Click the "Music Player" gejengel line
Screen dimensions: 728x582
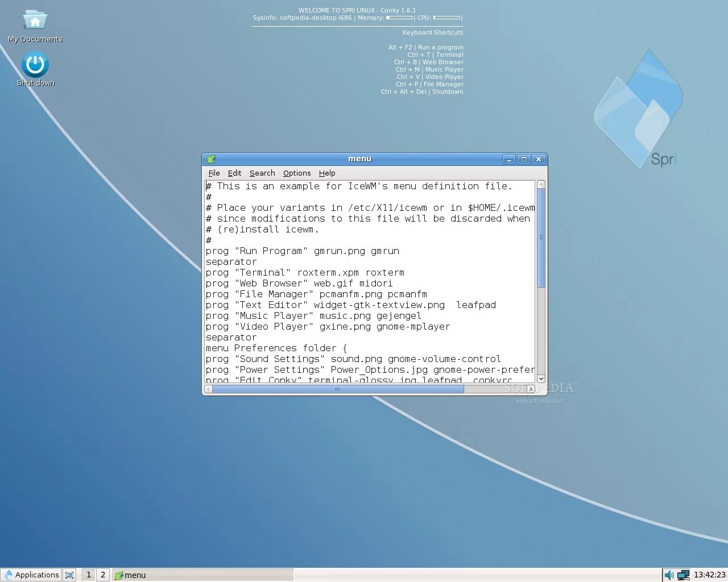pyautogui.click(x=314, y=316)
